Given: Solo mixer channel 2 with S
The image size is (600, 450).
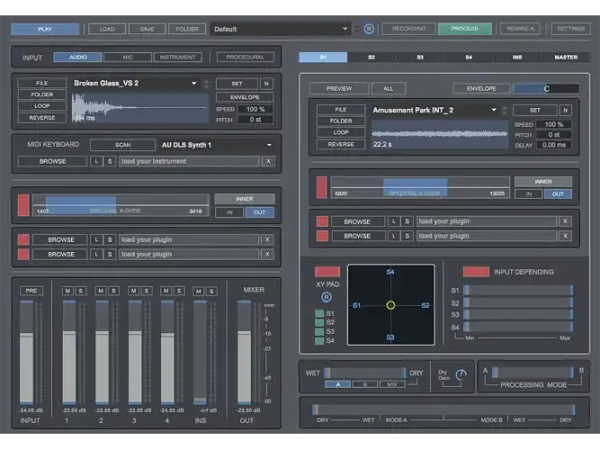Looking at the screenshot, I should pyautogui.click(x=114, y=291).
